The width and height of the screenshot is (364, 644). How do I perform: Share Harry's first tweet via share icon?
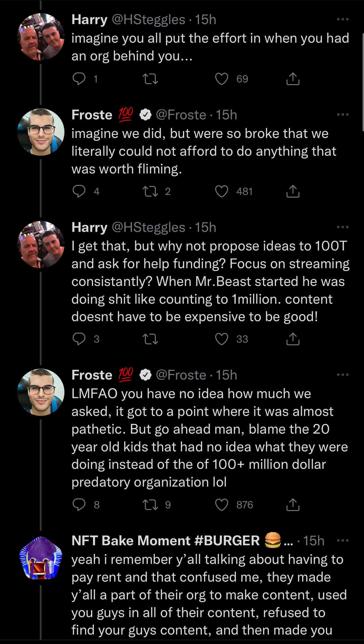(293, 79)
